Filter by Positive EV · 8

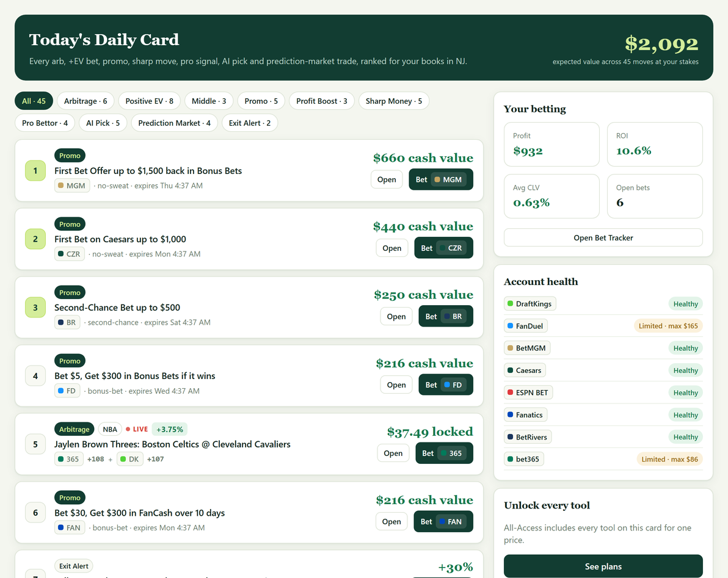149,101
